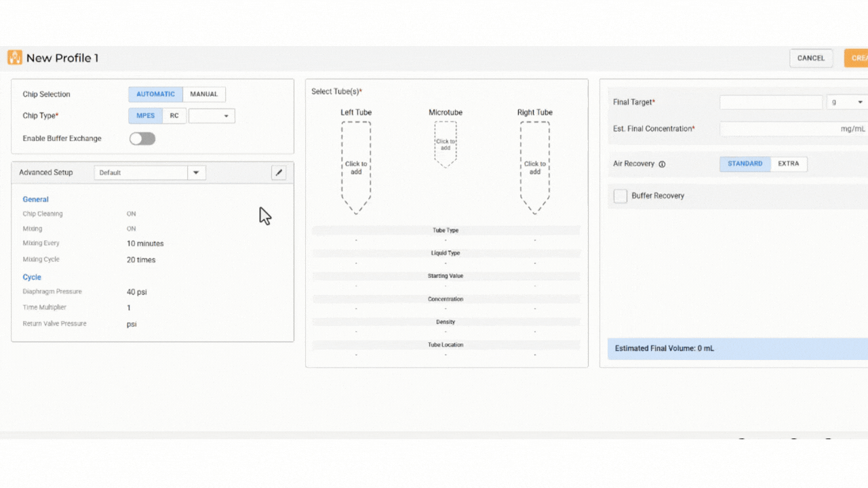The height and width of the screenshot is (488, 868).
Task: Select STANDARD air recovery option
Action: [x=745, y=164]
